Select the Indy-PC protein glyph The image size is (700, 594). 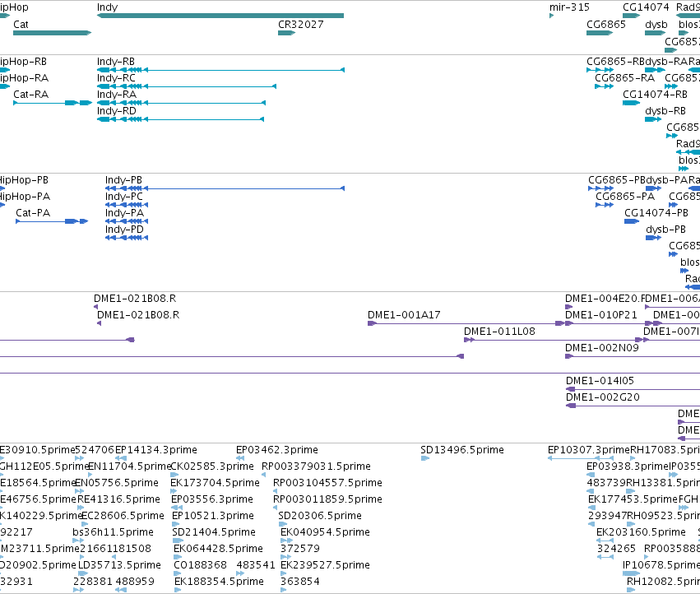click(x=127, y=205)
